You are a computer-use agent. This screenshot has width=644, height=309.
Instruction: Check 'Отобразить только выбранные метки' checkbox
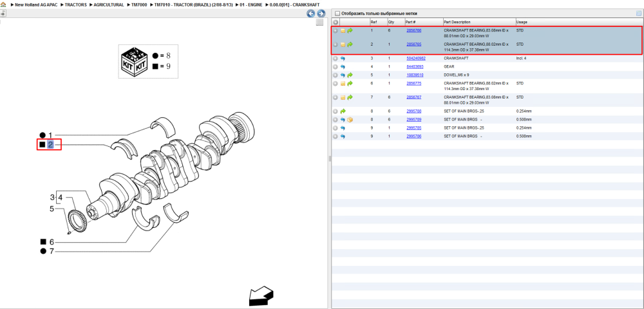(337, 14)
